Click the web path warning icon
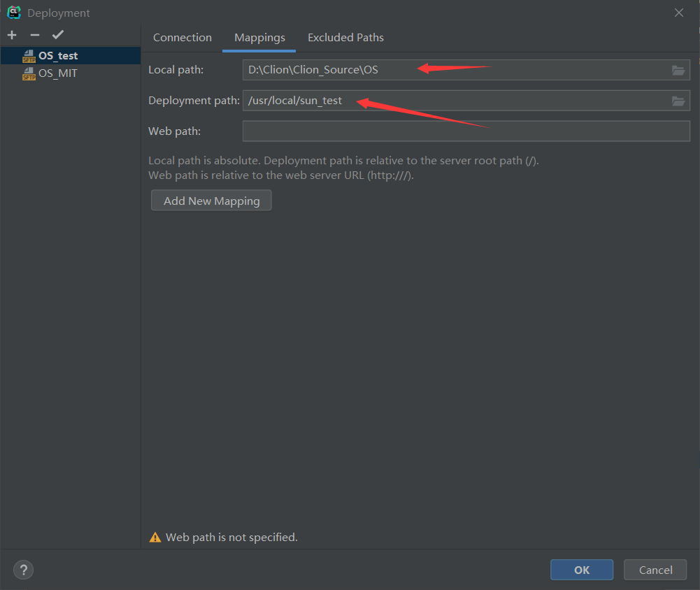The height and width of the screenshot is (590, 700). click(155, 538)
